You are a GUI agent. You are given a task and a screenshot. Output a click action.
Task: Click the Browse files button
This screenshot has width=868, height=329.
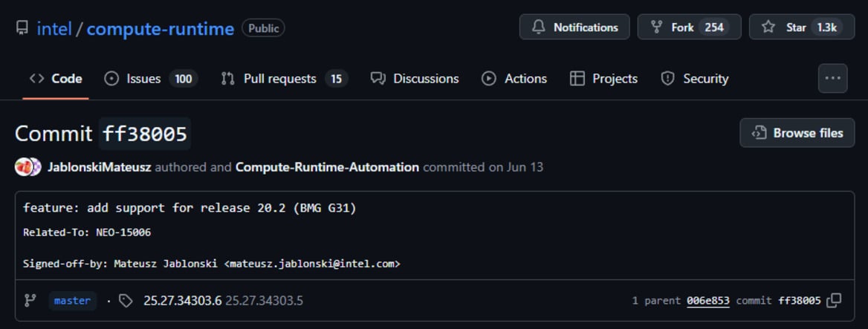point(797,133)
